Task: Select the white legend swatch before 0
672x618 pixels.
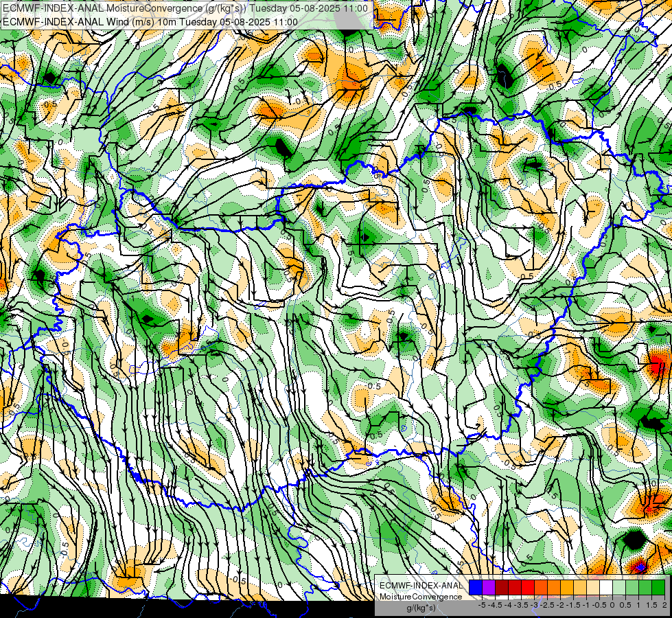Action: [606, 588]
